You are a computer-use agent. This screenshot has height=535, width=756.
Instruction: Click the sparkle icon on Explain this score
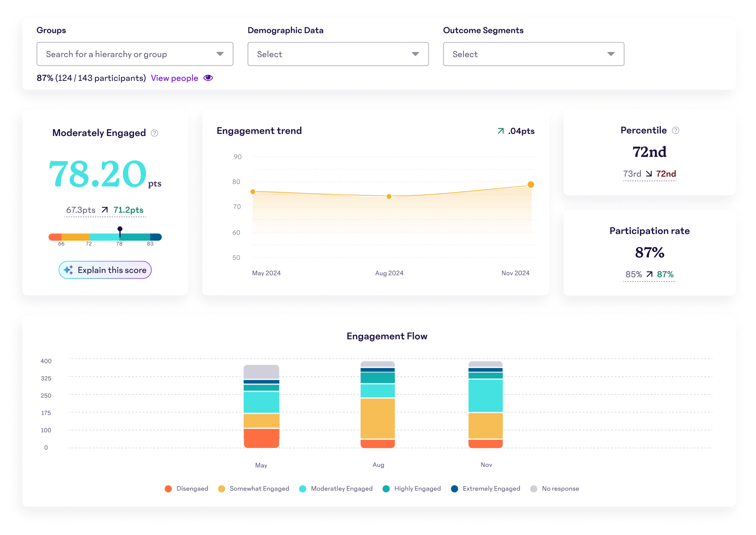[68, 270]
